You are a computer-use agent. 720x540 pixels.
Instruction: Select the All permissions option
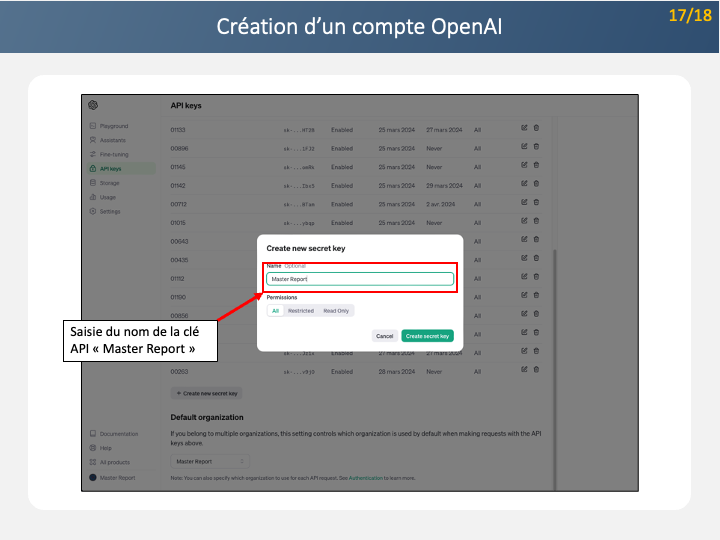pos(275,311)
